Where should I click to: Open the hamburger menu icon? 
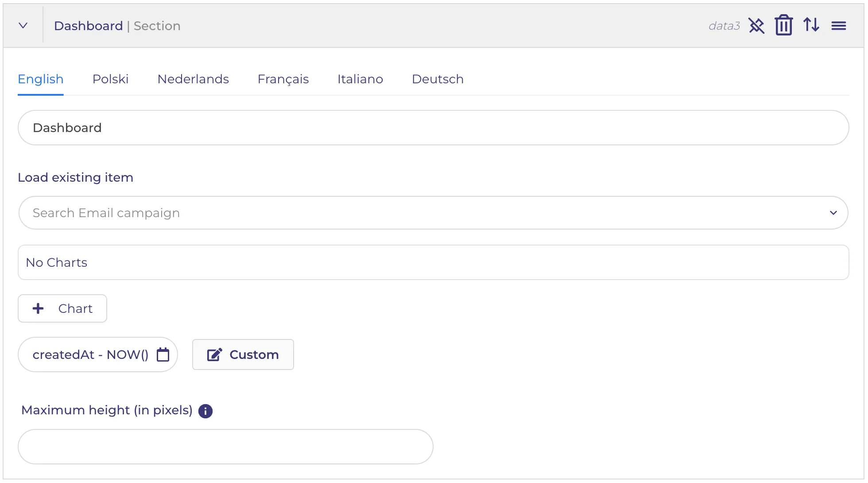[x=839, y=26]
